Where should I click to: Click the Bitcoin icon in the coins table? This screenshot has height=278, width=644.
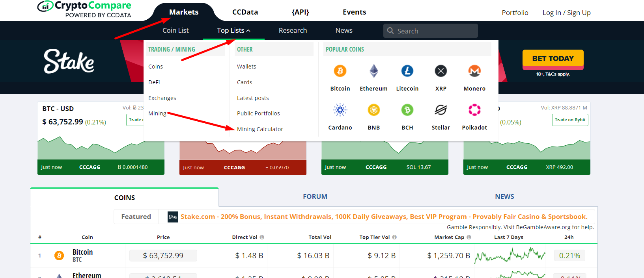coord(59,256)
